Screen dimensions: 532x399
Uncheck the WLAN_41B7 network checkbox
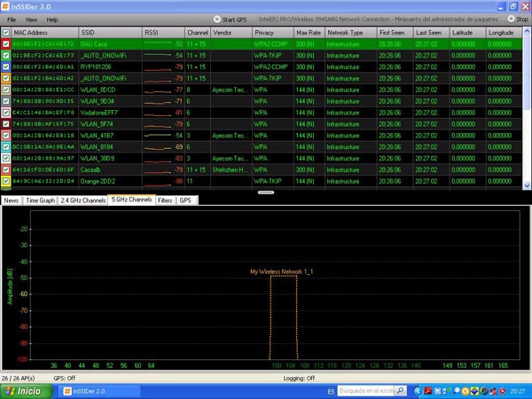pyautogui.click(x=6, y=136)
